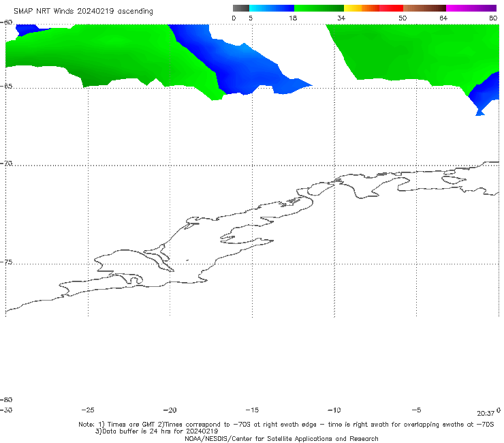Image resolution: width=504 pixels, height=443 pixels.
Task: Click the "-20" longitude axis label
Action: [170, 410]
